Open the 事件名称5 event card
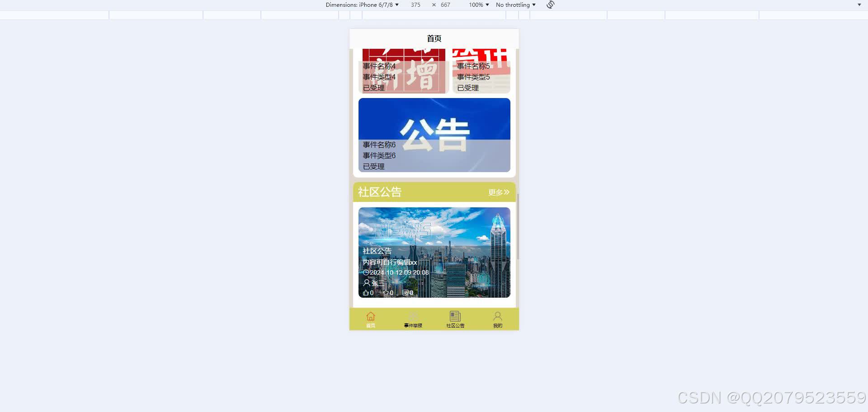This screenshot has height=412, width=868. pos(481,71)
